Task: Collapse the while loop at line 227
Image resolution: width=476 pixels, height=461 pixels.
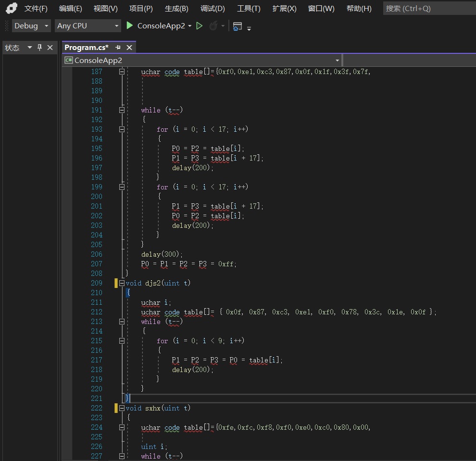Action: (x=122, y=456)
